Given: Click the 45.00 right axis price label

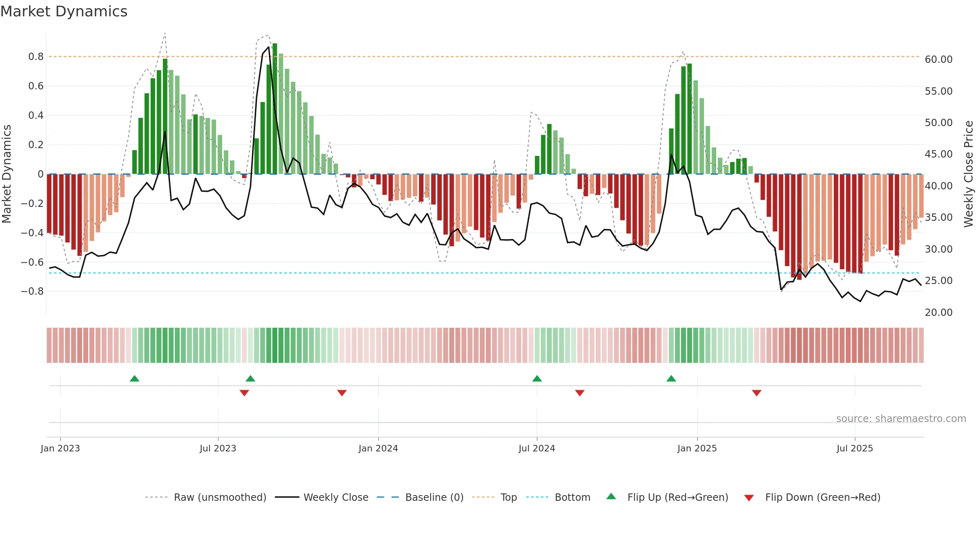Looking at the screenshot, I should click(939, 154).
